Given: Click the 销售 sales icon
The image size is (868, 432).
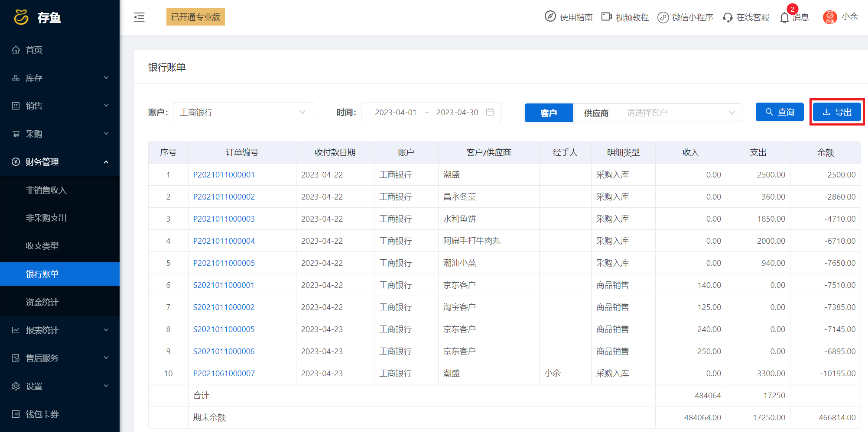Looking at the screenshot, I should tap(16, 106).
